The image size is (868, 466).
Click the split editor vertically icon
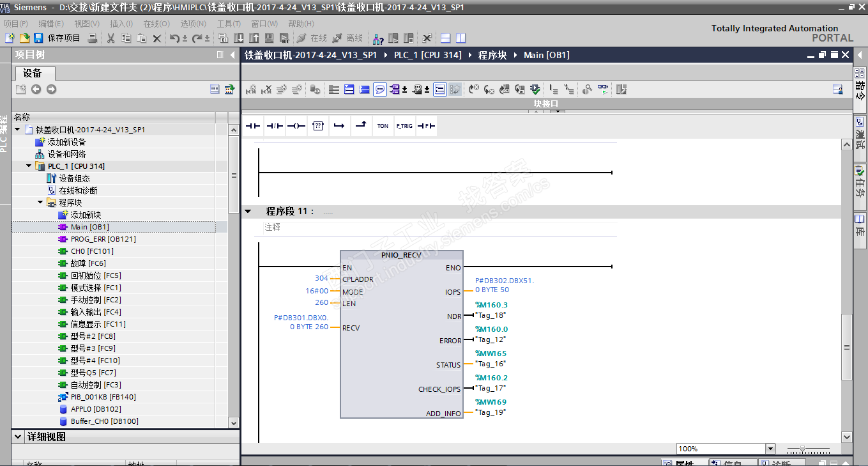[x=461, y=38]
